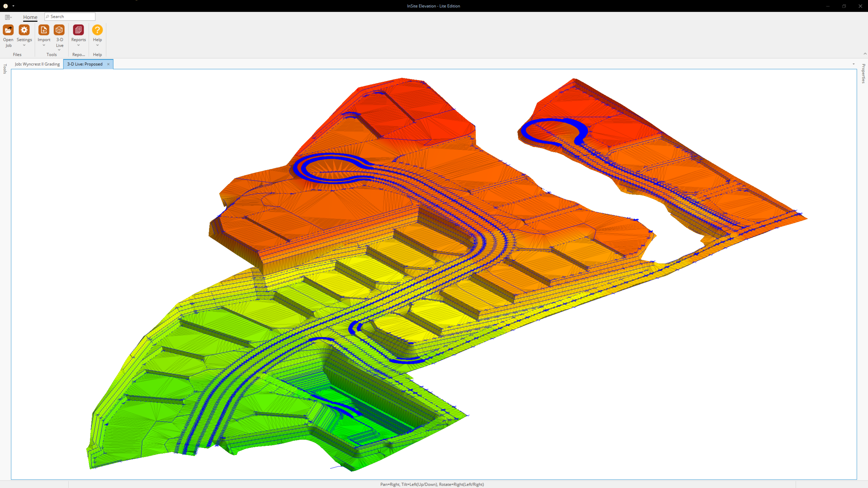
Task: Expand the Reports dropdown chevron
Action: [x=78, y=45]
